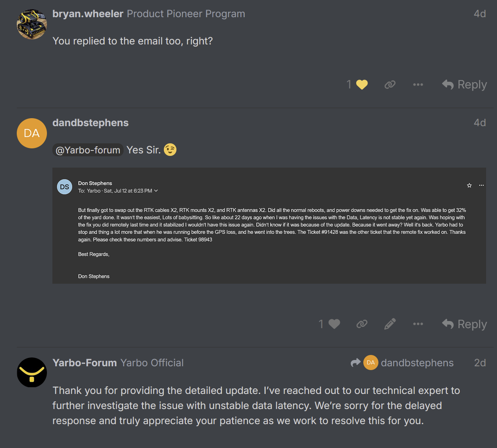Click the 2d timestamp on Yarbo-Forum's post
The height and width of the screenshot is (448, 497).
(480, 363)
